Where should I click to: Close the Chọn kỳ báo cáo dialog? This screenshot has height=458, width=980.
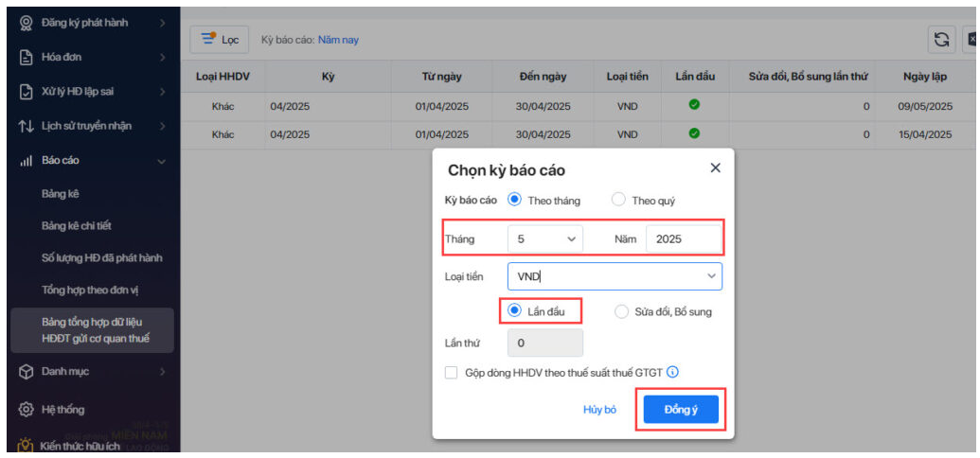click(x=715, y=168)
